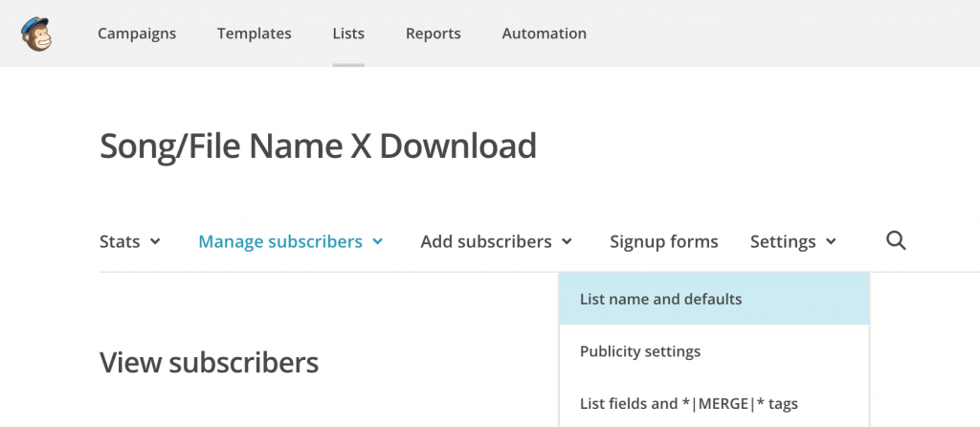Select Publicity settings menu entry
Screen dimensions: 980x427
pyautogui.click(x=714, y=351)
